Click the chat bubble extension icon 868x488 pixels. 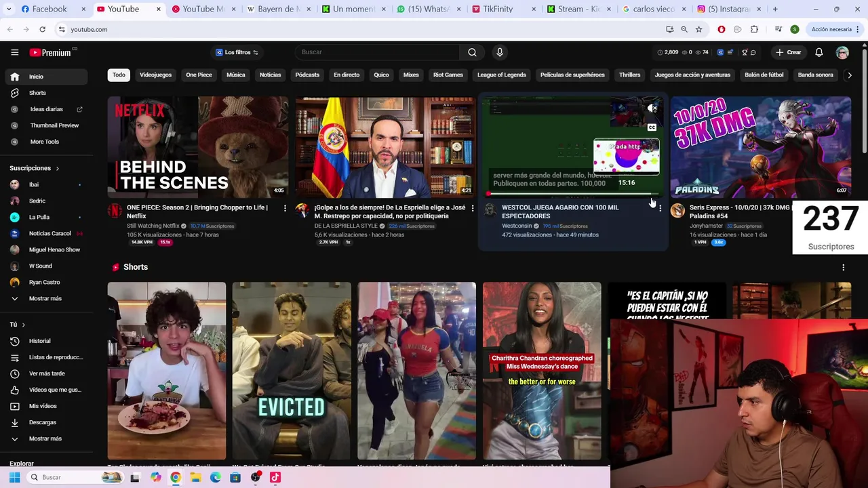tap(753, 52)
